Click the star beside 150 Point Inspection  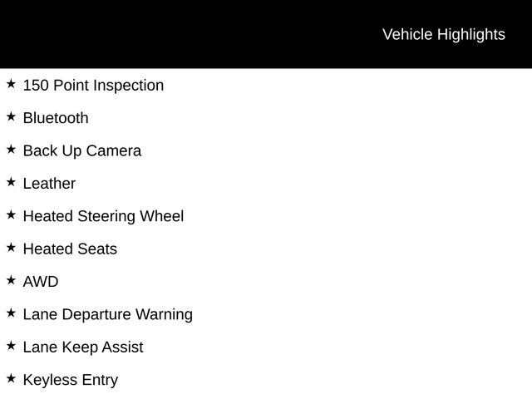tap(11, 84)
